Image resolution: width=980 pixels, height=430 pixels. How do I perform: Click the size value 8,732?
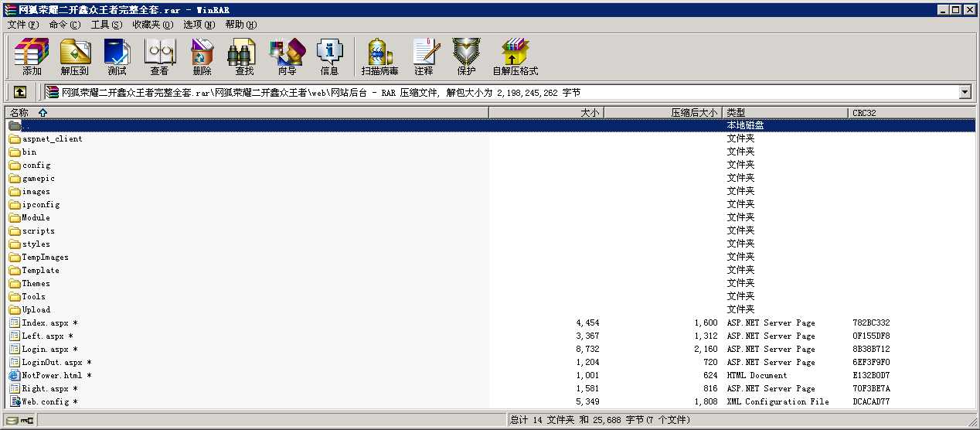click(587, 350)
